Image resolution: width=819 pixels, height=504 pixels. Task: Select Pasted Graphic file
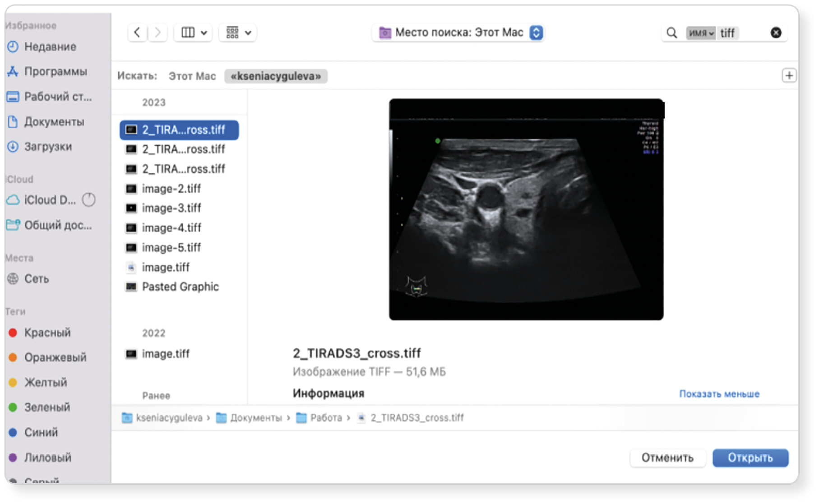click(x=180, y=287)
